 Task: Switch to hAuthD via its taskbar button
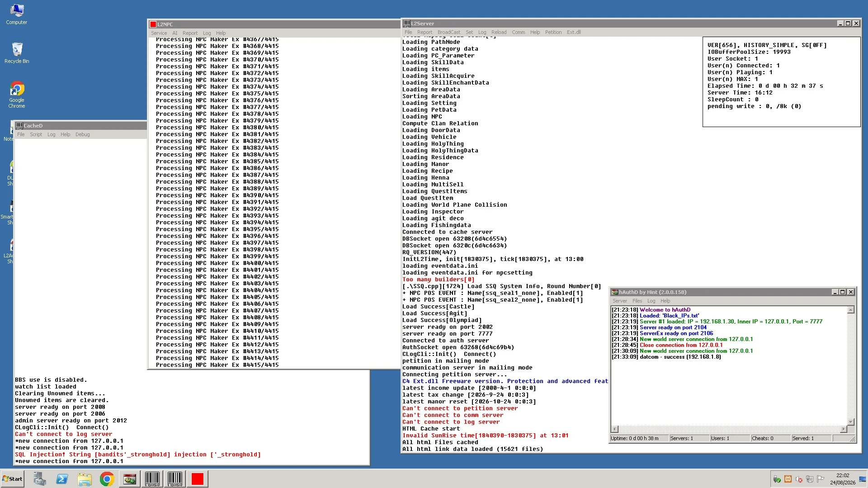tap(130, 479)
